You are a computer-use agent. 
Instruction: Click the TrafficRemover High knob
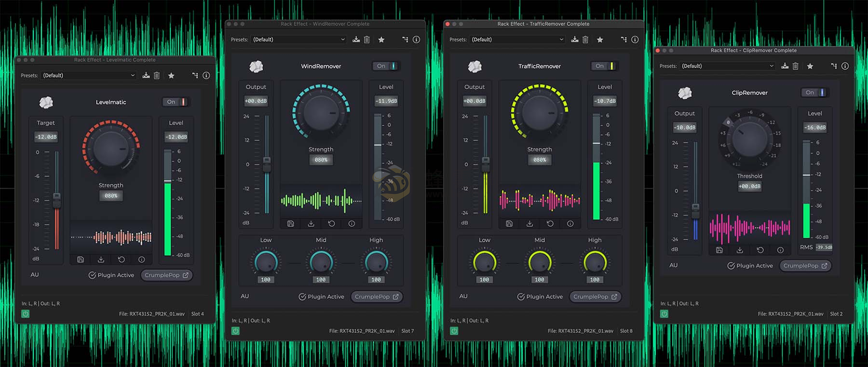click(x=595, y=262)
